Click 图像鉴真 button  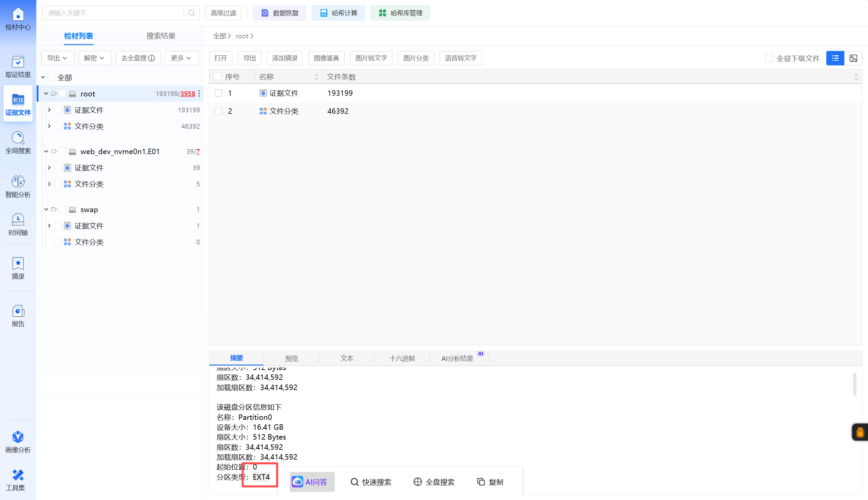coord(326,58)
